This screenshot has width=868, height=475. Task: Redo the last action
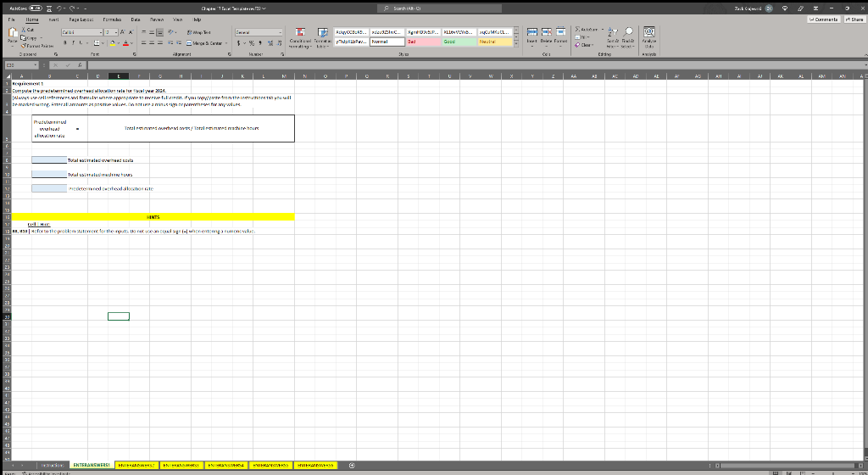point(73,8)
